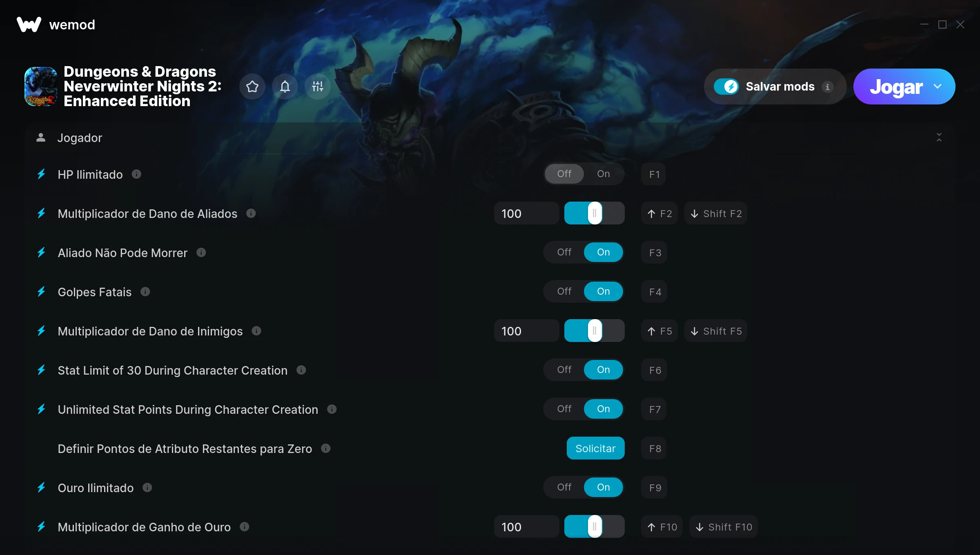980x555 pixels.
Task: Show info for Ouro Ilimitado
Action: (147, 488)
